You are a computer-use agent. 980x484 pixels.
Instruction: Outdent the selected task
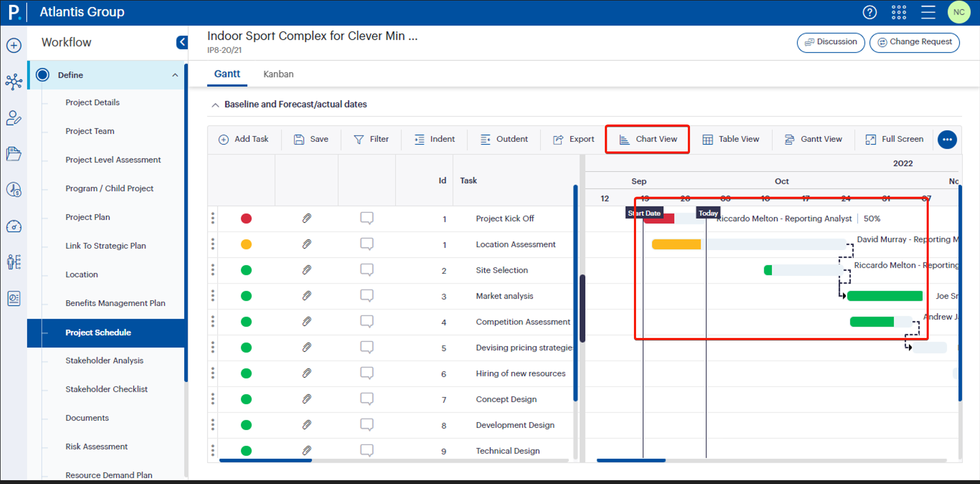(504, 139)
